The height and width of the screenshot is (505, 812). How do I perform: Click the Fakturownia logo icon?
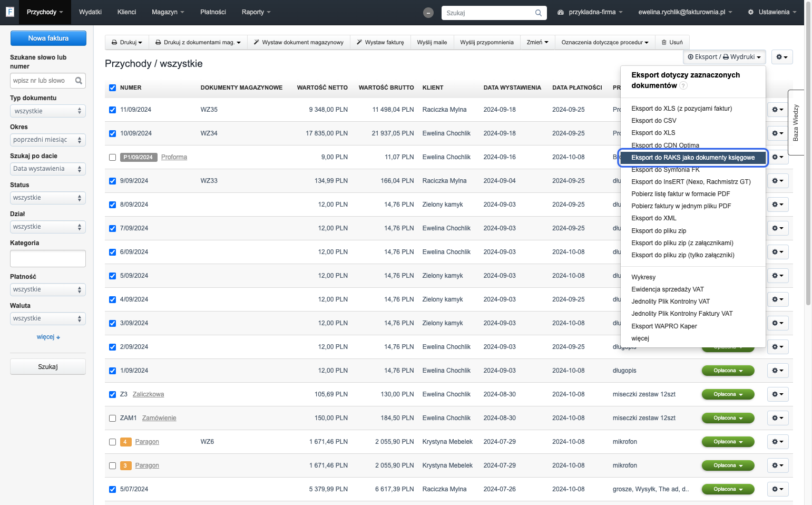[9, 12]
